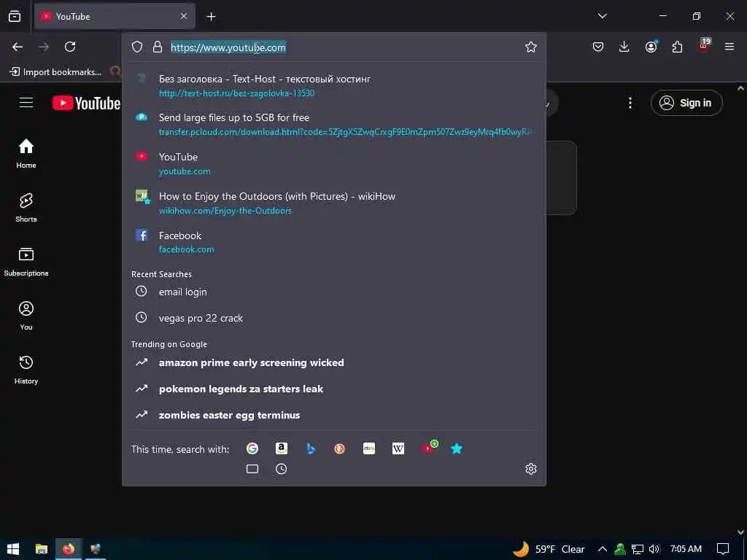This screenshot has height=560, width=747.
Task: Open the Firefox account icon
Action: [x=651, y=47]
